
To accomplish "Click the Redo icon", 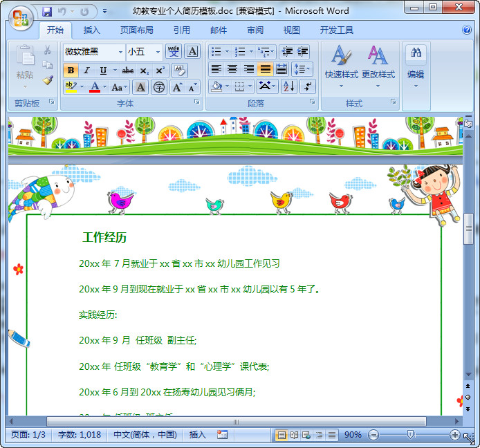I will [84, 12].
